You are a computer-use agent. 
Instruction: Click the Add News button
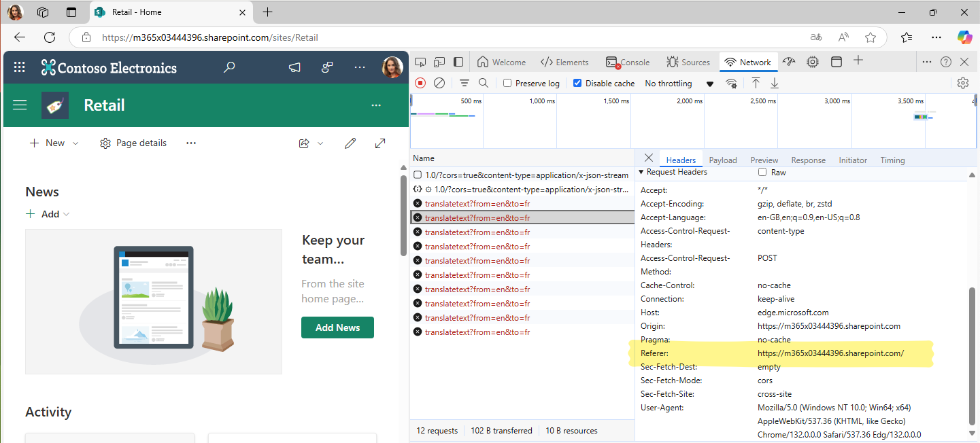click(337, 327)
